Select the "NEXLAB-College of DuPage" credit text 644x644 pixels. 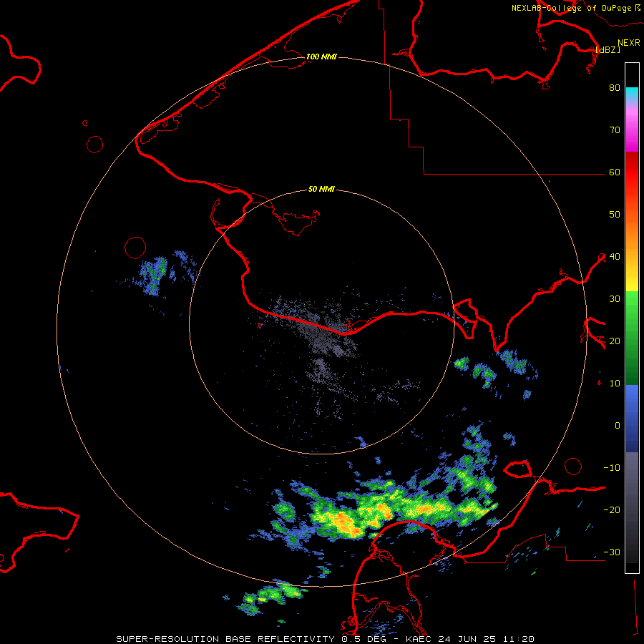coord(571,8)
